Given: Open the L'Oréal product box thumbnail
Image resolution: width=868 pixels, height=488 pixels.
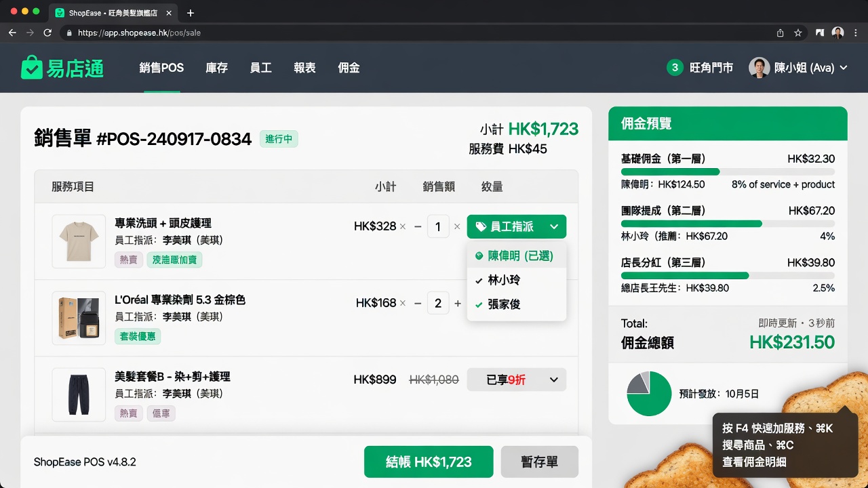Looking at the screenshot, I should (x=79, y=318).
